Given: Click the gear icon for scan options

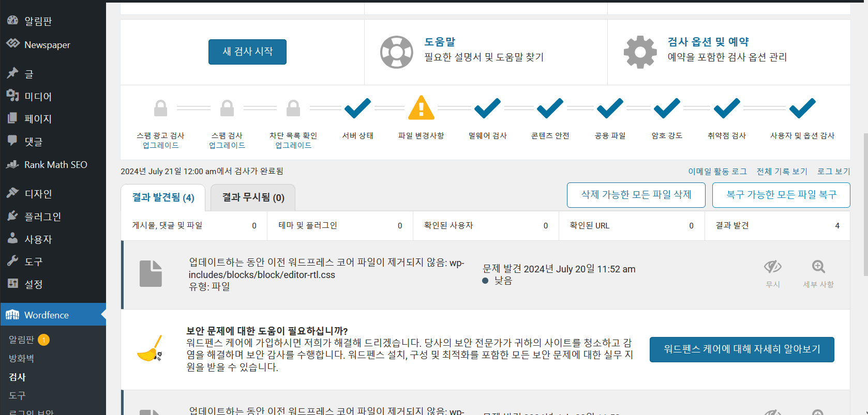Looking at the screenshot, I should point(640,52).
